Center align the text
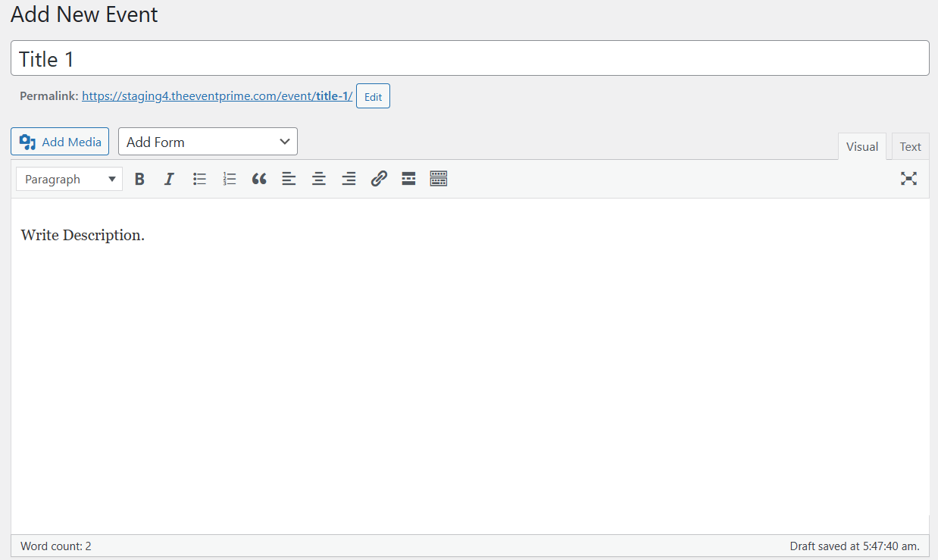The width and height of the screenshot is (938, 560). (x=319, y=179)
